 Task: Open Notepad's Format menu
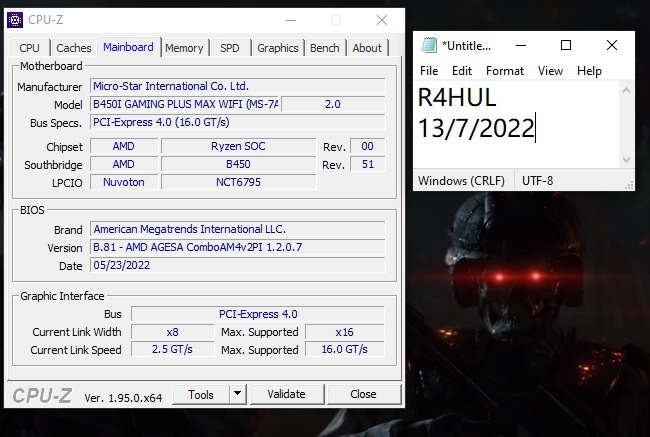(x=505, y=71)
